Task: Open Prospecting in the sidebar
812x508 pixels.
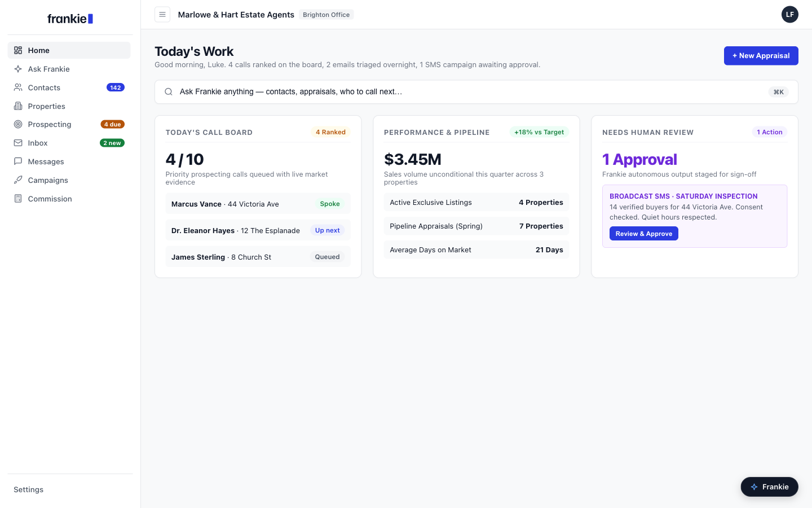Action: [x=69, y=124]
